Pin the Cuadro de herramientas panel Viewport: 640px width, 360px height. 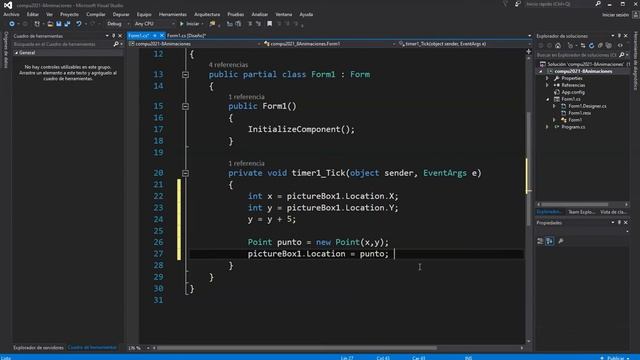pyautogui.click(x=113, y=36)
